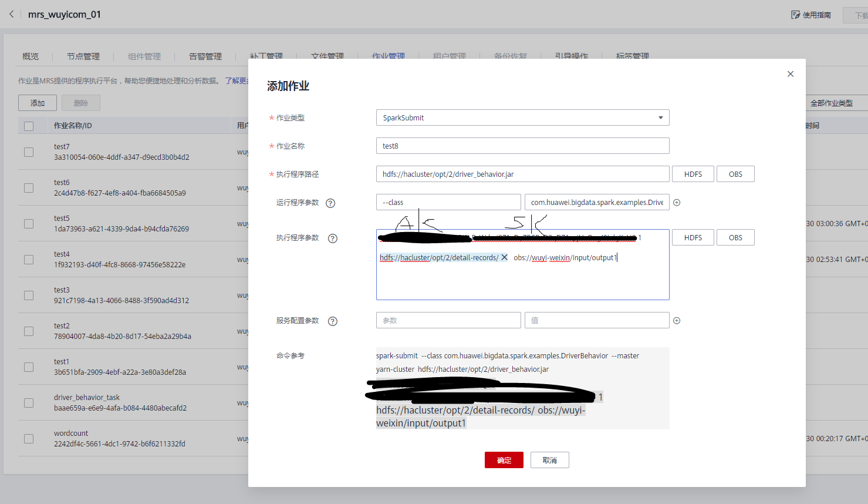The width and height of the screenshot is (868, 504).
Task: Click job ID 2c4d47b8-f627-4ef8-a404-fba6684505a9
Action: click(120, 193)
